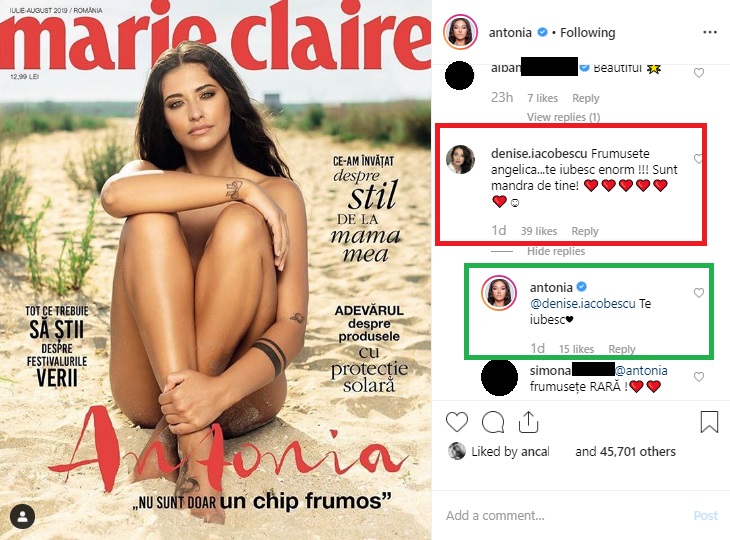The height and width of the screenshot is (540, 730).
Task: Open comment bubble icon below post
Action: click(493, 422)
